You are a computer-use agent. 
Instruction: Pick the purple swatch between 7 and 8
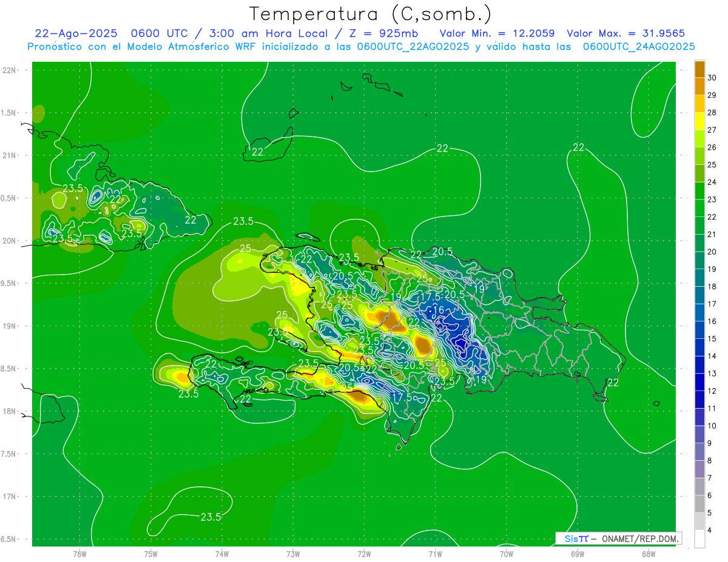click(699, 469)
